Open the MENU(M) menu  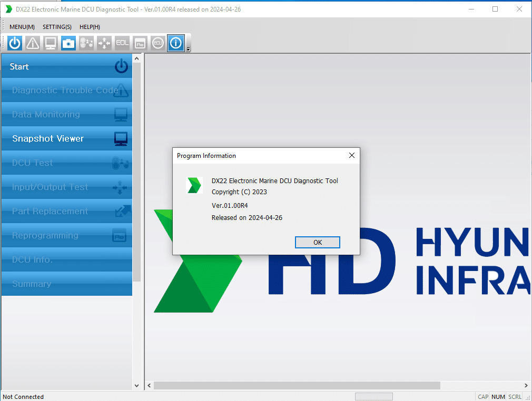click(x=22, y=27)
